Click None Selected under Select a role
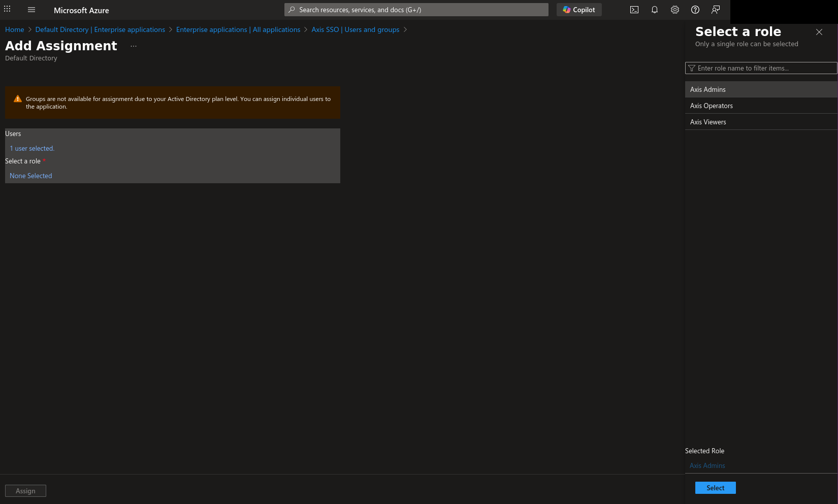This screenshot has height=504, width=838. tap(30, 176)
